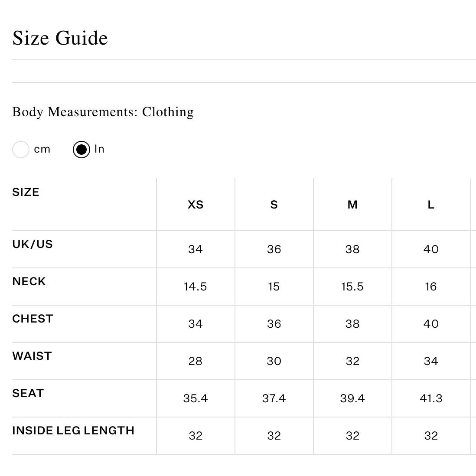476x476 pixels.
Task: Click the 41.3 seat value for L
Action: coord(431,398)
